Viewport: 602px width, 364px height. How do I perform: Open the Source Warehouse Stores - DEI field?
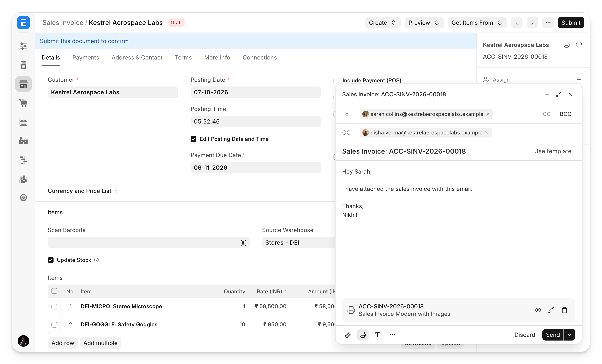[x=299, y=243]
